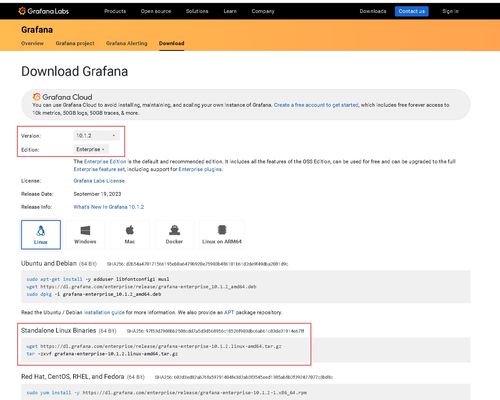The height and width of the screenshot is (400, 500).
Task: Open the Enterprise Edition link
Action: click(105, 162)
